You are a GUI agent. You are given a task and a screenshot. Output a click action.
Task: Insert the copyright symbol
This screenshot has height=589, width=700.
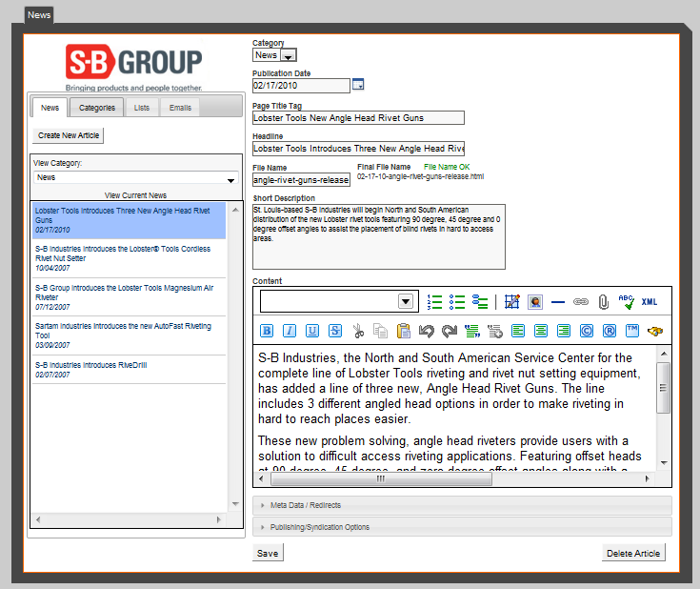(587, 331)
